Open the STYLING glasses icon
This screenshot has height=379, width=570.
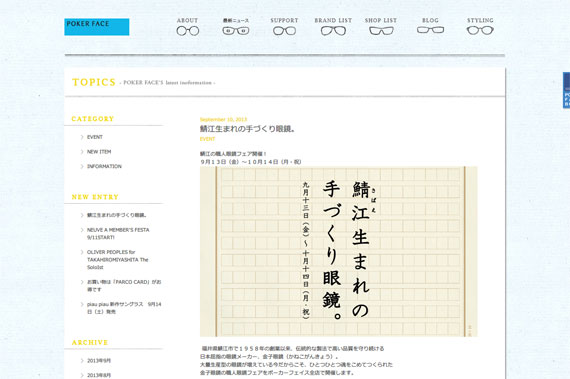[x=480, y=31]
